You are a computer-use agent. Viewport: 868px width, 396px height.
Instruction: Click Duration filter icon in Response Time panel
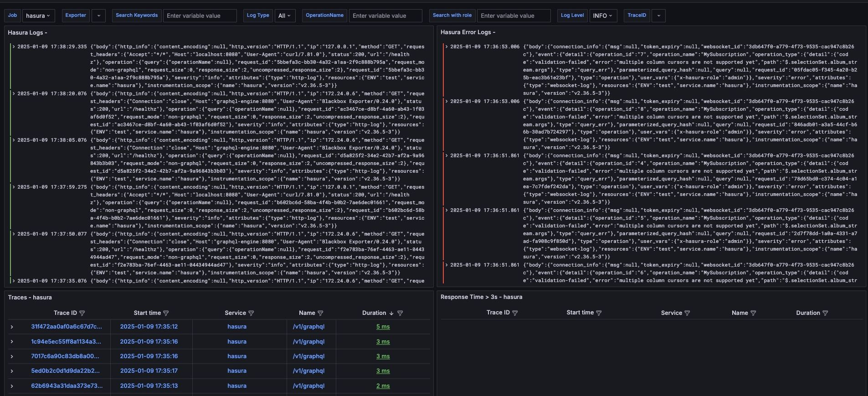[x=825, y=313]
